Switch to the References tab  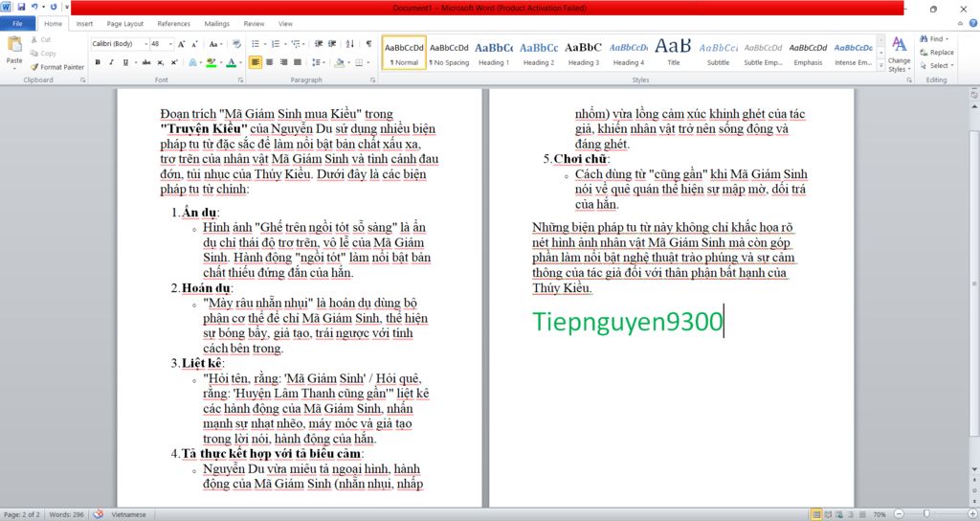(174, 24)
